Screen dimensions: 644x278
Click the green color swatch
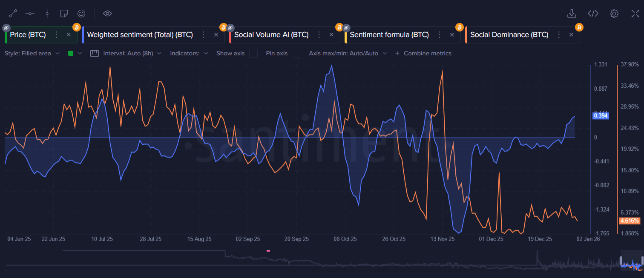coord(71,53)
